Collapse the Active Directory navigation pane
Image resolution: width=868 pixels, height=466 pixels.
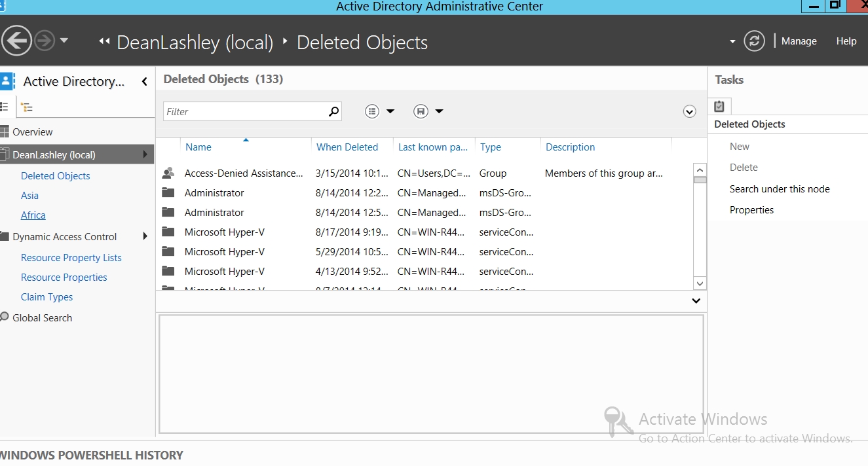144,82
